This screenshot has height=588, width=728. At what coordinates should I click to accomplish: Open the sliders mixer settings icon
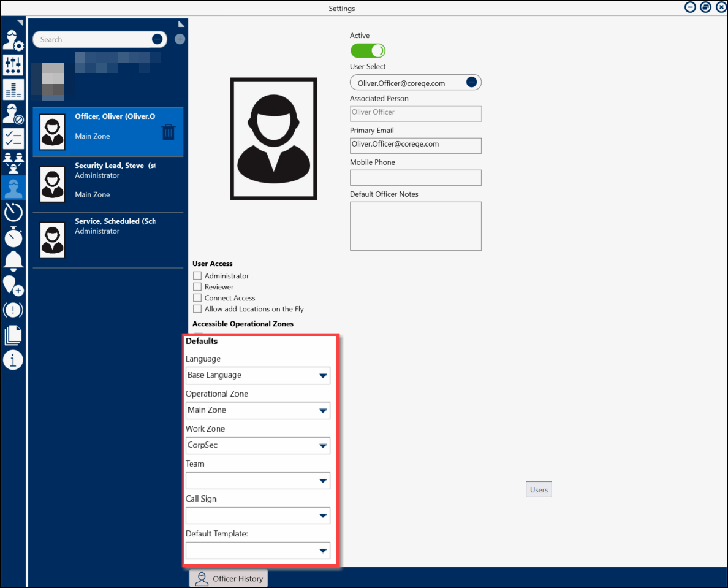pos(13,64)
